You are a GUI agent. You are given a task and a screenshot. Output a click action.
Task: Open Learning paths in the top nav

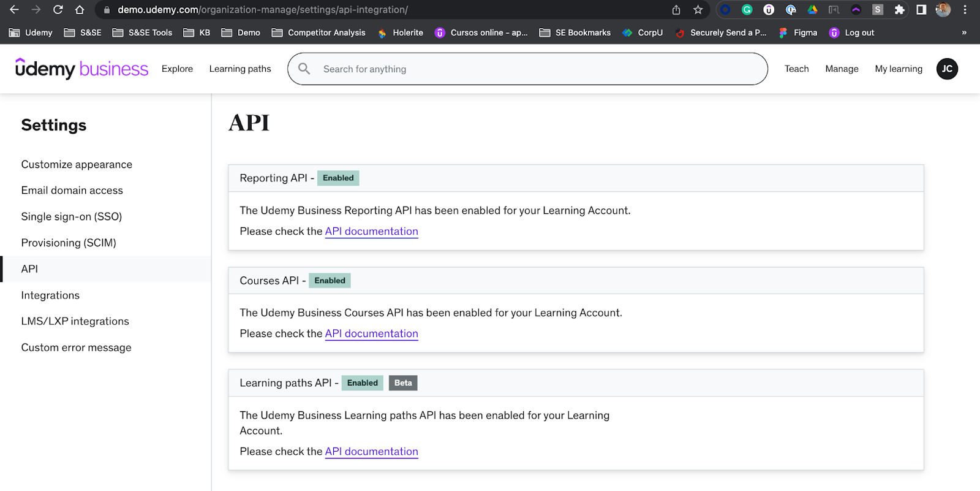[240, 69]
